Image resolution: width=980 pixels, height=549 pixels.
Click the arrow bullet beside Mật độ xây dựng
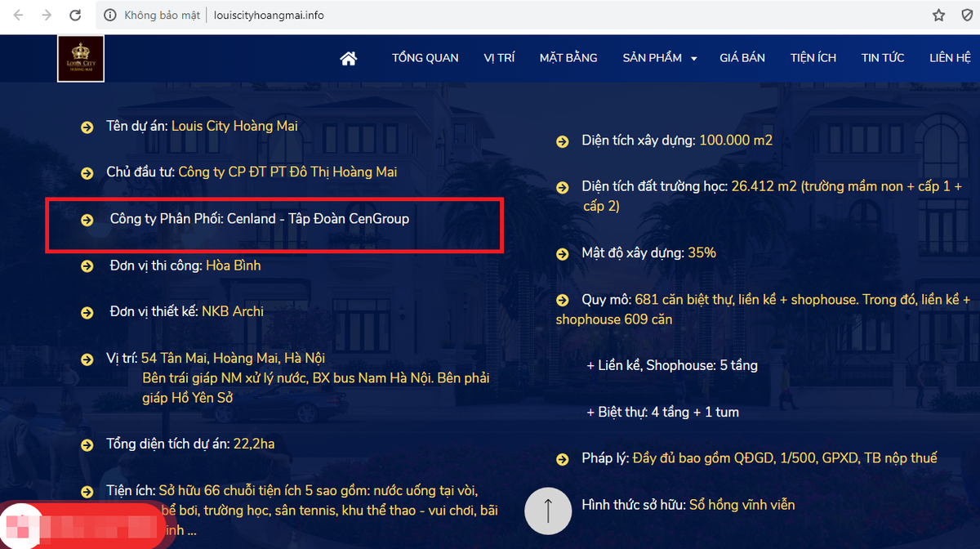[562, 253]
